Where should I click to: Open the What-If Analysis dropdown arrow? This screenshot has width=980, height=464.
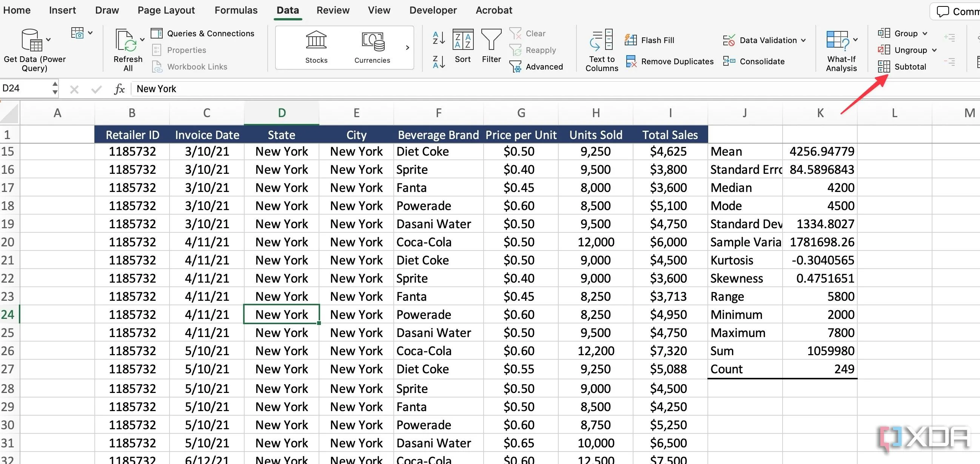pos(855,40)
